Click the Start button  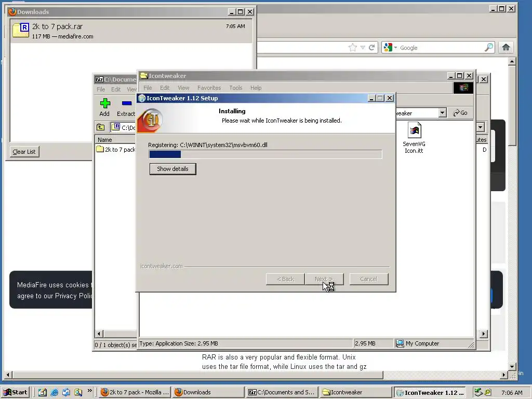(x=16, y=393)
